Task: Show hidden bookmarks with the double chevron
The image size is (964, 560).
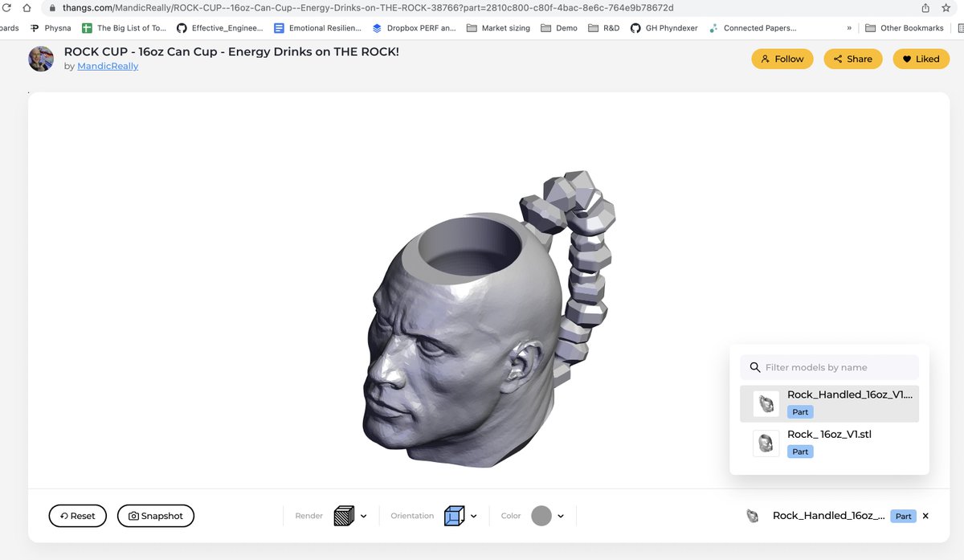Action: tap(849, 28)
